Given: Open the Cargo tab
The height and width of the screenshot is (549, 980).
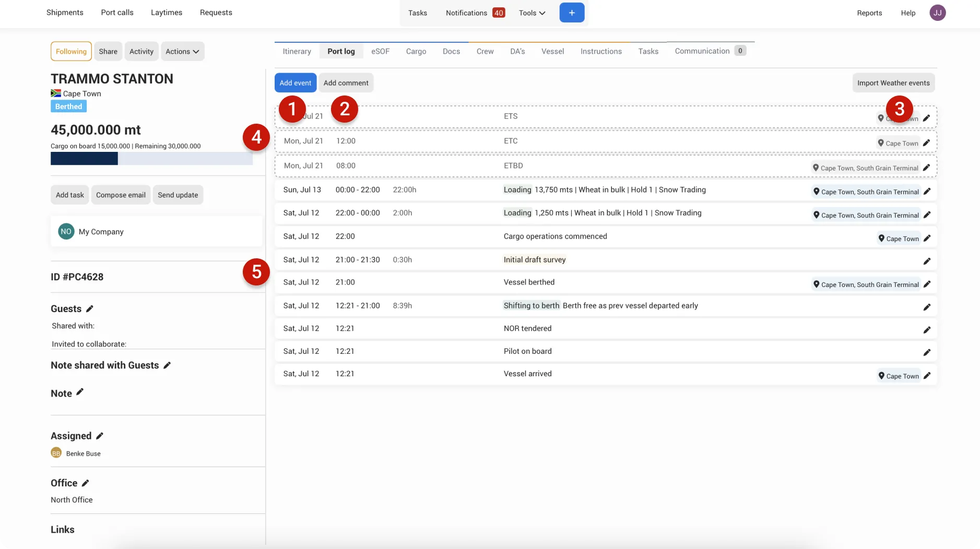Looking at the screenshot, I should (416, 51).
